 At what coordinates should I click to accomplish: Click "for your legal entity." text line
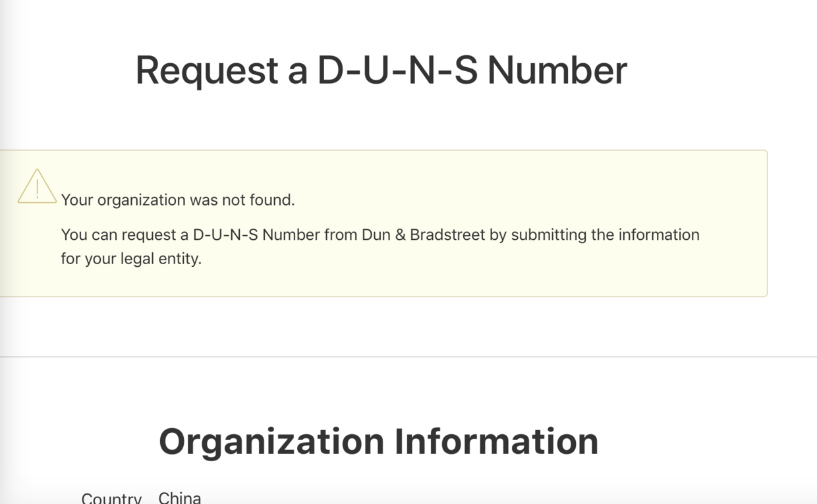tap(131, 259)
